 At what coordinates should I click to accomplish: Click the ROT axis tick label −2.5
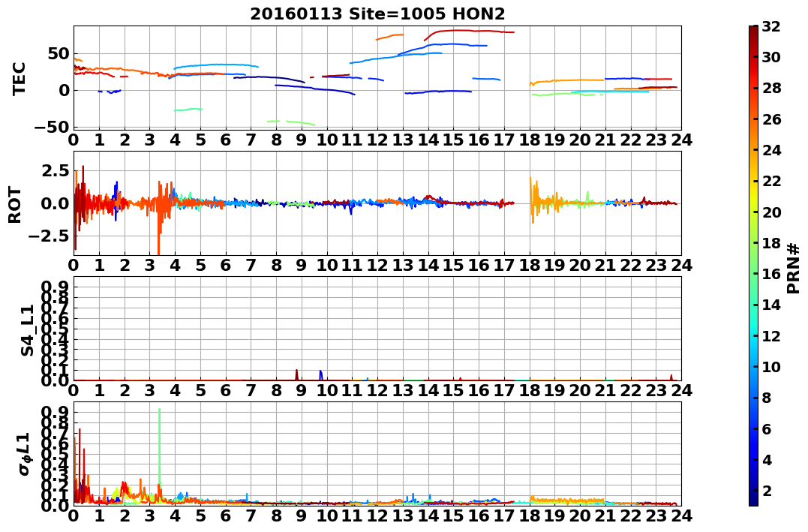[x=49, y=236]
